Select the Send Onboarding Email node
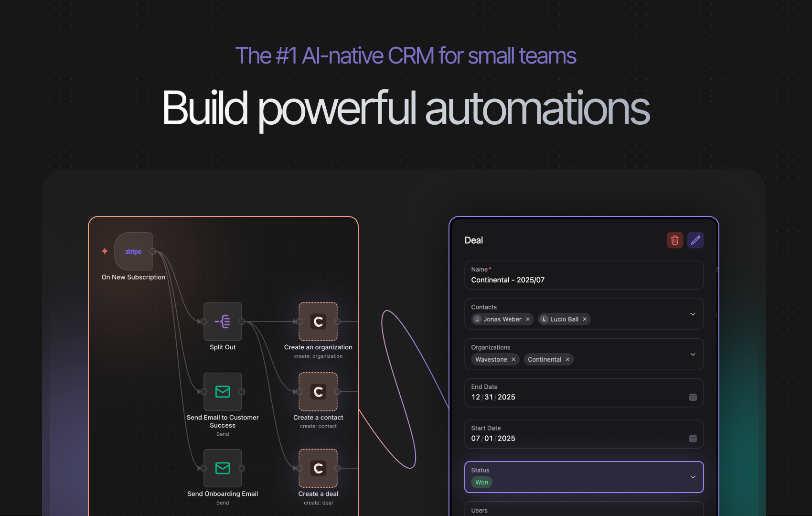Image resolution: width=812 pixels, height=516 pixels. pos(223,468)
